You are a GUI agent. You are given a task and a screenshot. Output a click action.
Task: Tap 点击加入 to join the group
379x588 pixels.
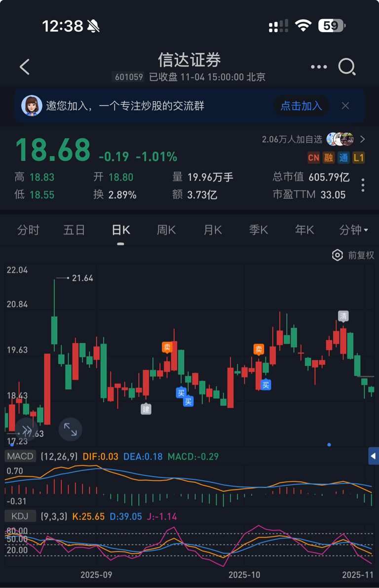click(302, 106)
